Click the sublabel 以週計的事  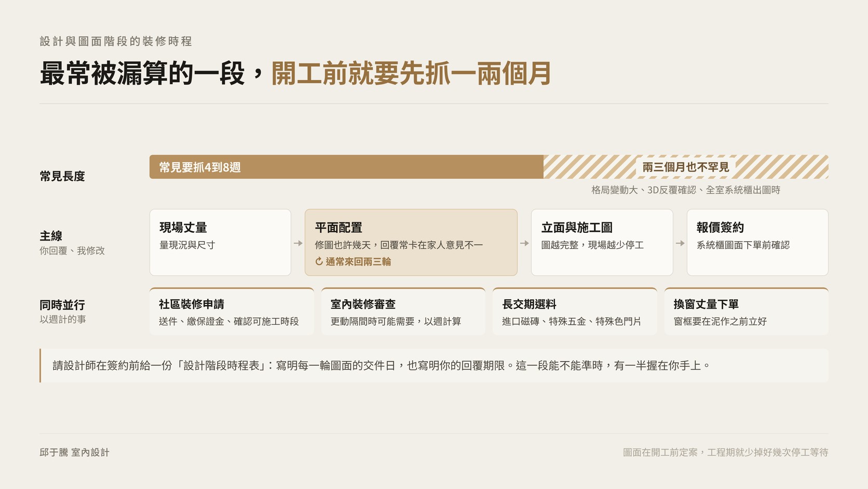point(63,319)
